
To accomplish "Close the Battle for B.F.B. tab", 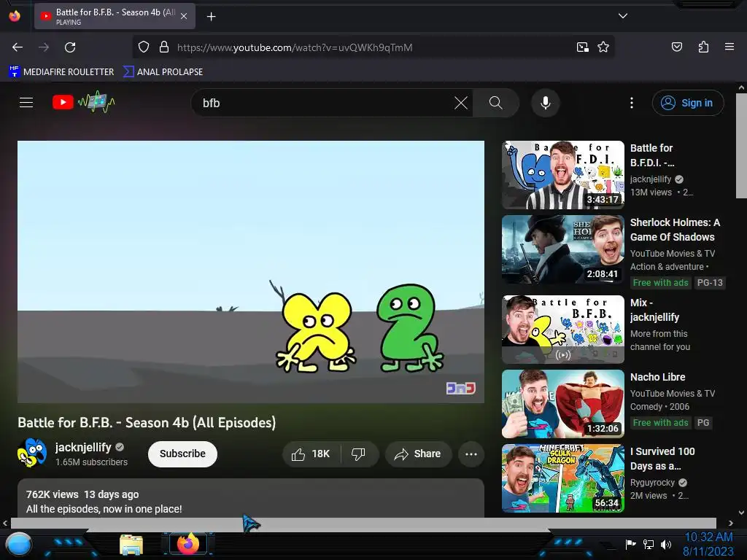I will point(184,16).
